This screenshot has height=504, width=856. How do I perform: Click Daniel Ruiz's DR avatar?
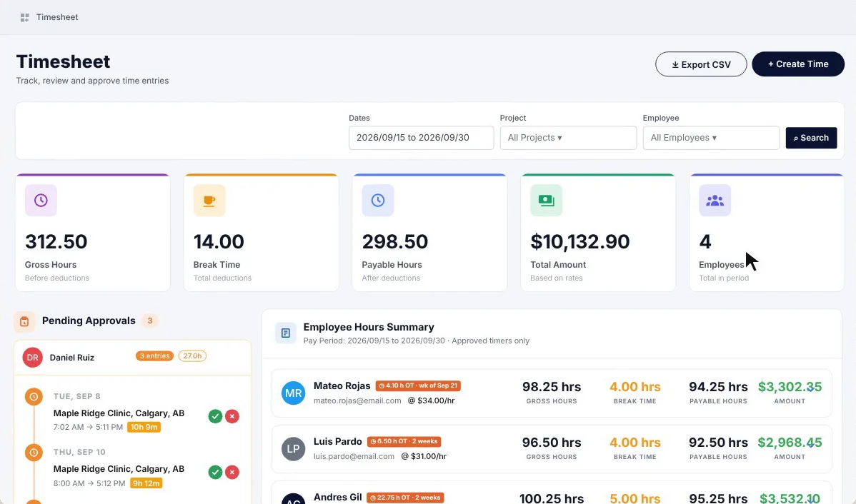coord(33,357)
